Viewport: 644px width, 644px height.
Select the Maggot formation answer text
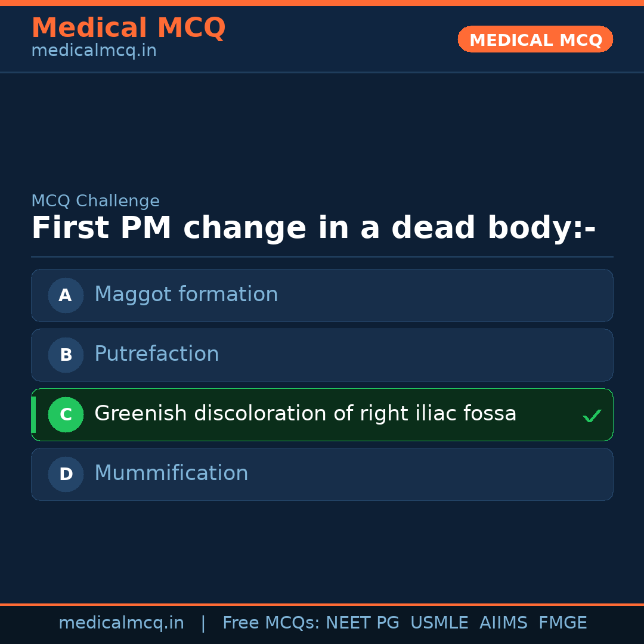tap(186, 295)
